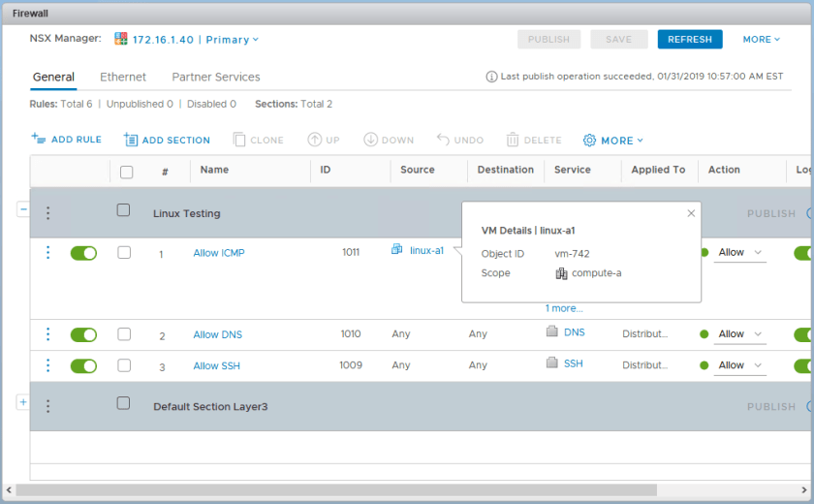
Task: Tick the select-all checkbox in table header
Action: 126,172
